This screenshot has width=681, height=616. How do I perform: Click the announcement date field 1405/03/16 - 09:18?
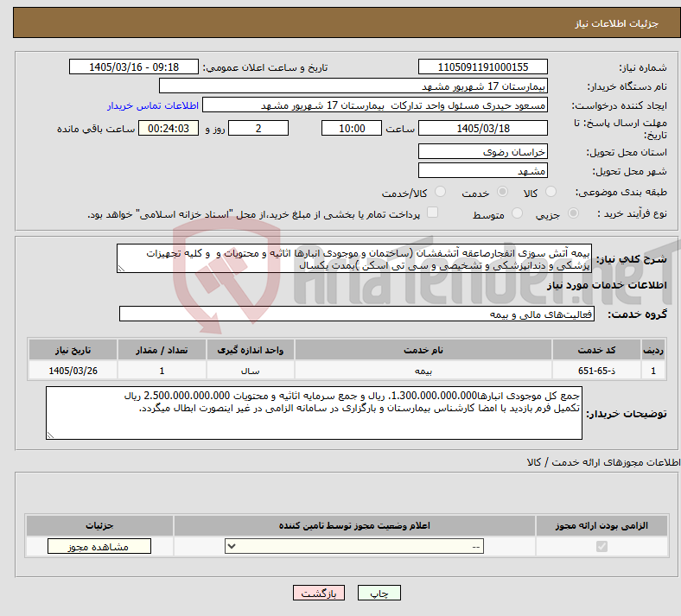[134, 67]
